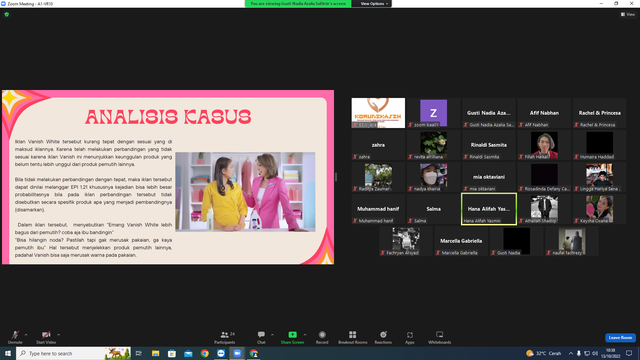Screen dimensions: 640x360
Task: Select the nadya khaira participant tile
Action: click(x=433, y=177)
